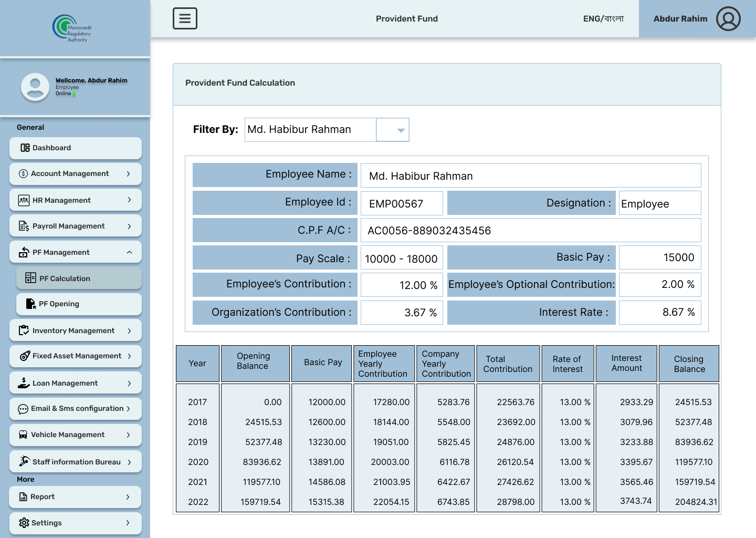The image size is (756, 538).
Task: Click the 2019 year row cell
Action: (197, 442)
